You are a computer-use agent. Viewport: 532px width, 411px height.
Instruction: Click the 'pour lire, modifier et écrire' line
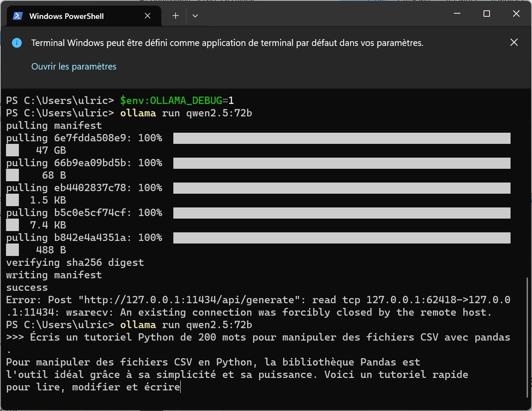click(93, 387)
